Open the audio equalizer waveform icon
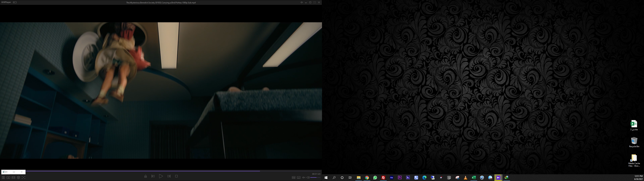 tap(304, 177)
